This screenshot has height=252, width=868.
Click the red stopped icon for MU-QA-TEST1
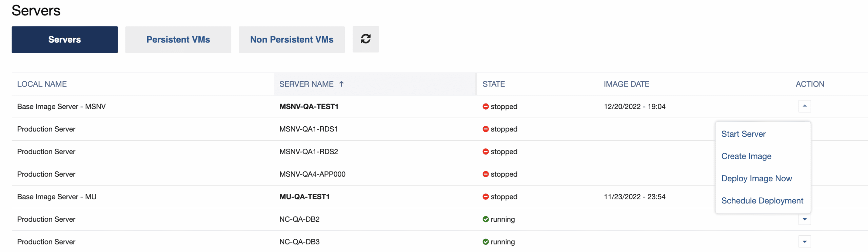(486, 197)
